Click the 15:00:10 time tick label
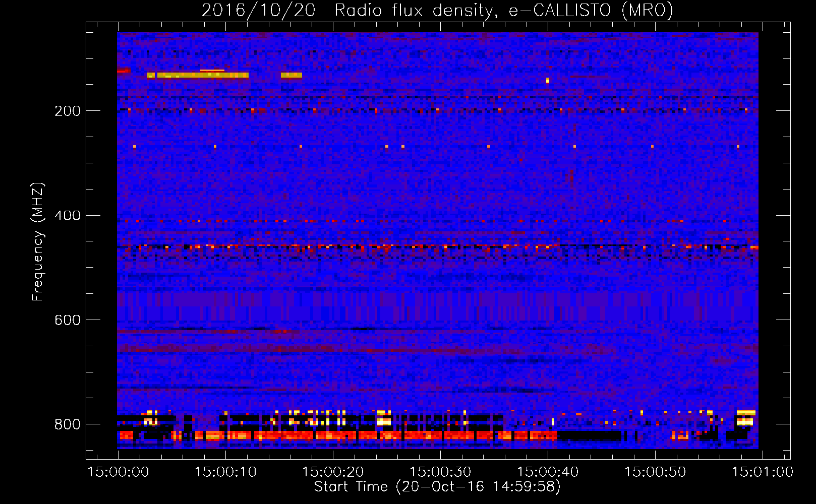Screen dimensions: 816x504 tap(225, 472)
